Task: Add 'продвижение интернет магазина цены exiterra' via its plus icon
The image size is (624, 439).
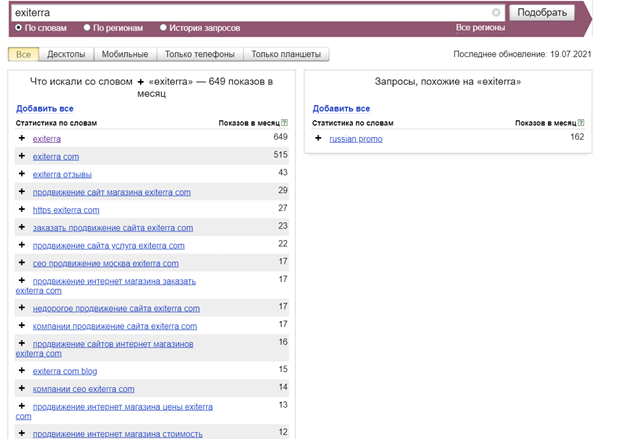Action: point(22,406)
